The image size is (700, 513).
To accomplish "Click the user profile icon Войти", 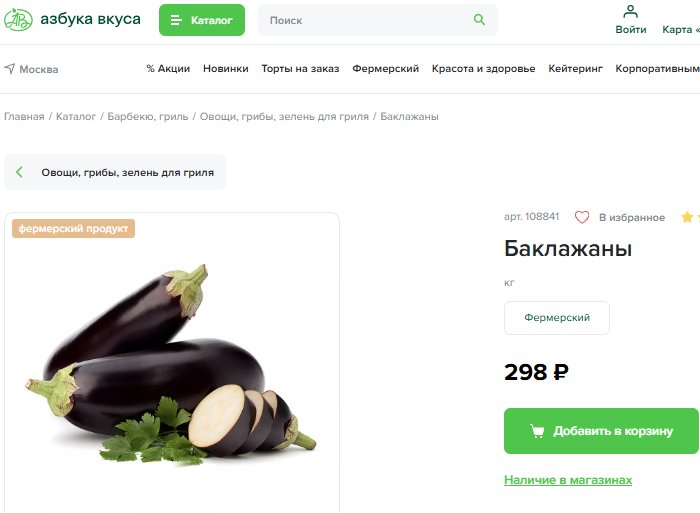I will point(630,12).
